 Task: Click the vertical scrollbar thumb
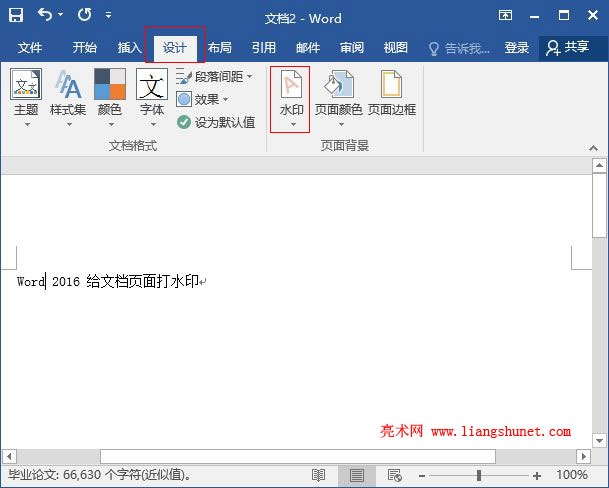pos(599,205)
